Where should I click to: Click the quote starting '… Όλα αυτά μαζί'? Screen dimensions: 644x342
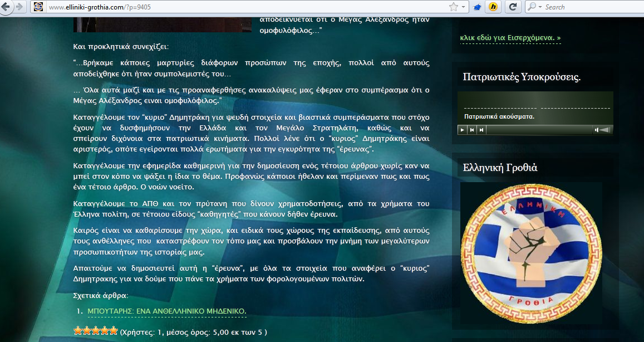coord(252,95)
